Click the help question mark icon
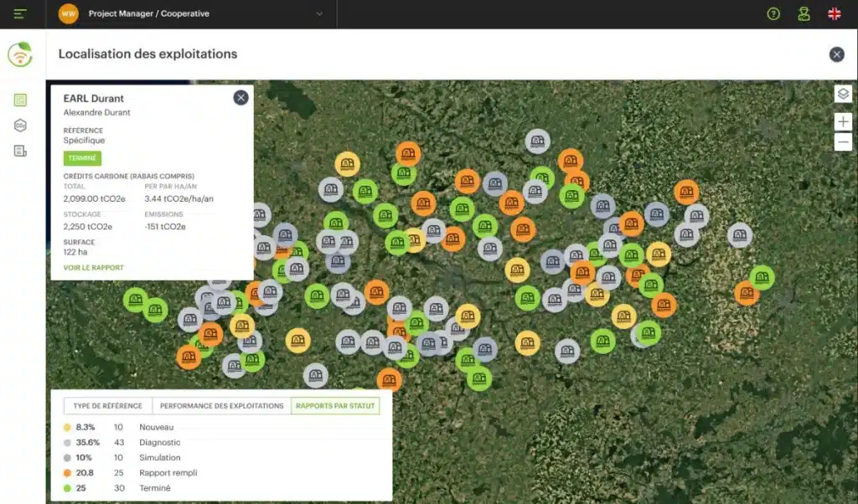The height and width of the screenshot is (504, 858). (773, 14)
